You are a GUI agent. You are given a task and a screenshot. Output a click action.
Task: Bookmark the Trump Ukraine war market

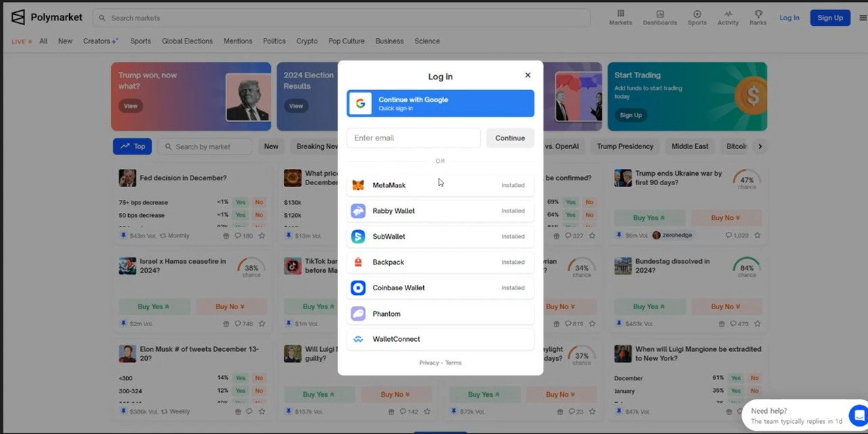pos(757,235)
